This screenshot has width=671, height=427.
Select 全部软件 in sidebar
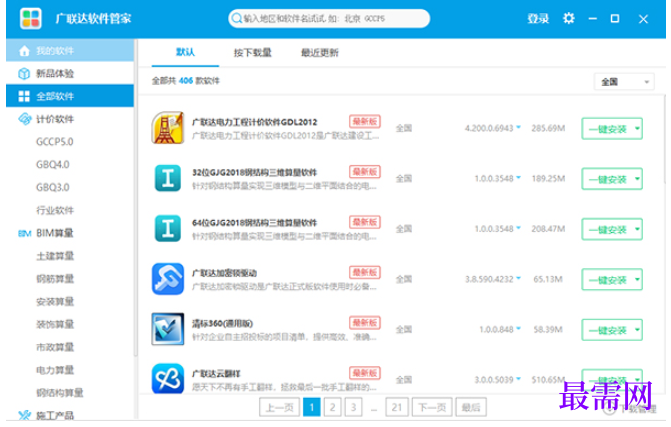(x=70, y=96)
